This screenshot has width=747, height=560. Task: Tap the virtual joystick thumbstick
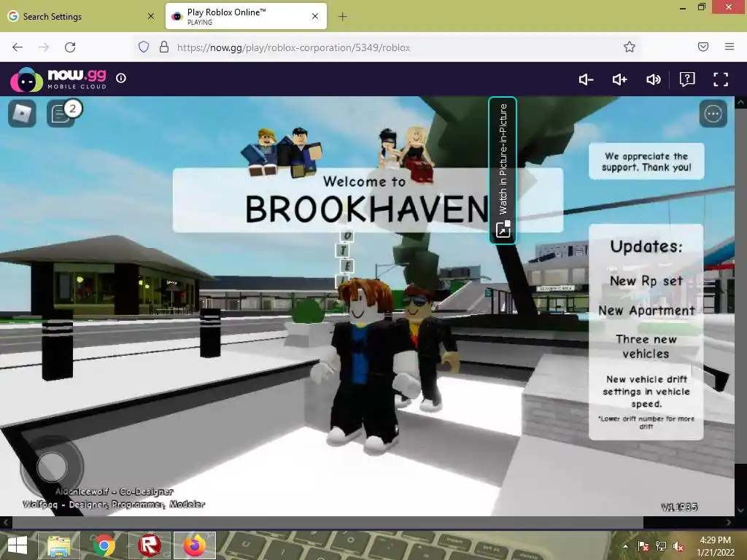pyautogui.click(x=52, y=466)
